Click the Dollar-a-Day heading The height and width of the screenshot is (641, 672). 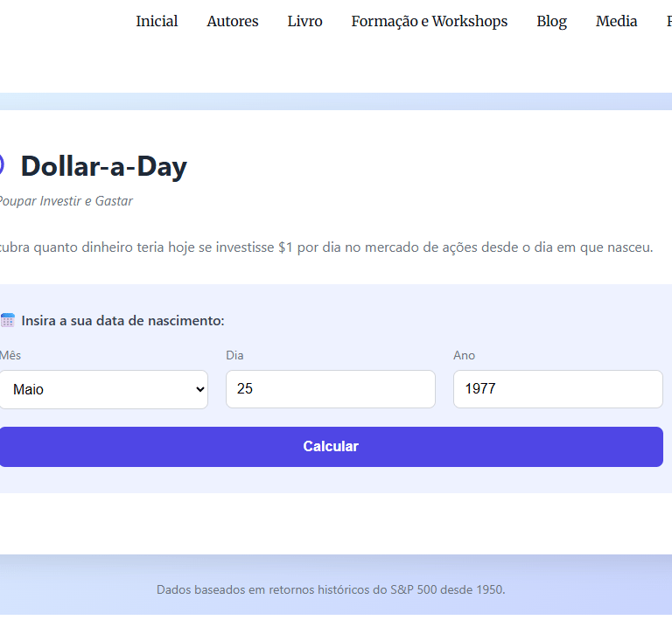(103, 166)
